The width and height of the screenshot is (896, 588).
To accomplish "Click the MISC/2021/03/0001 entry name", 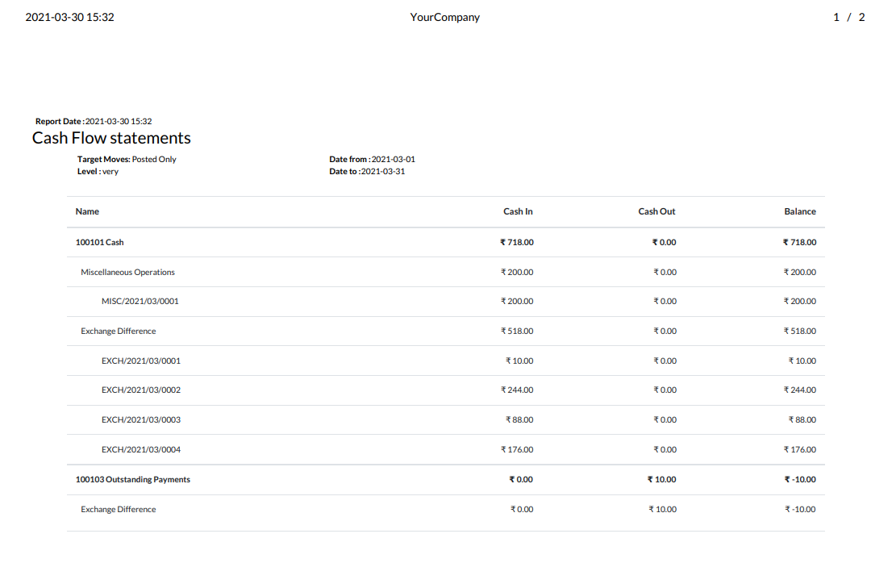I will click(140, 301).
